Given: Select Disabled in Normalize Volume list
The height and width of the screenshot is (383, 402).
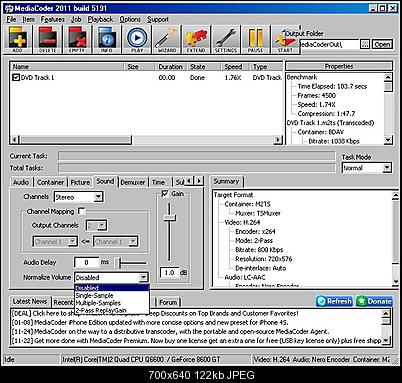Looking at the screenshot, I should (112, 288).
